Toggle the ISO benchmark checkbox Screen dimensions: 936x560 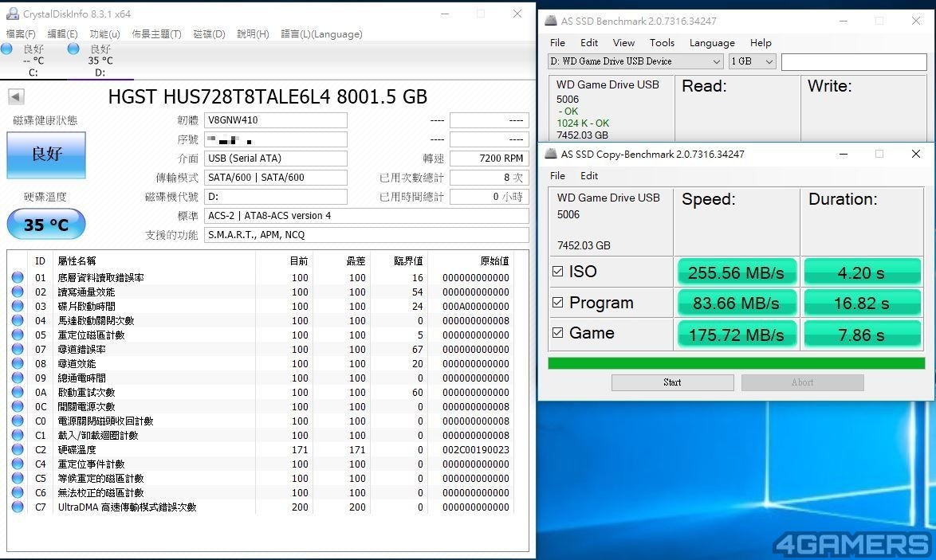(x=557, y=272)
